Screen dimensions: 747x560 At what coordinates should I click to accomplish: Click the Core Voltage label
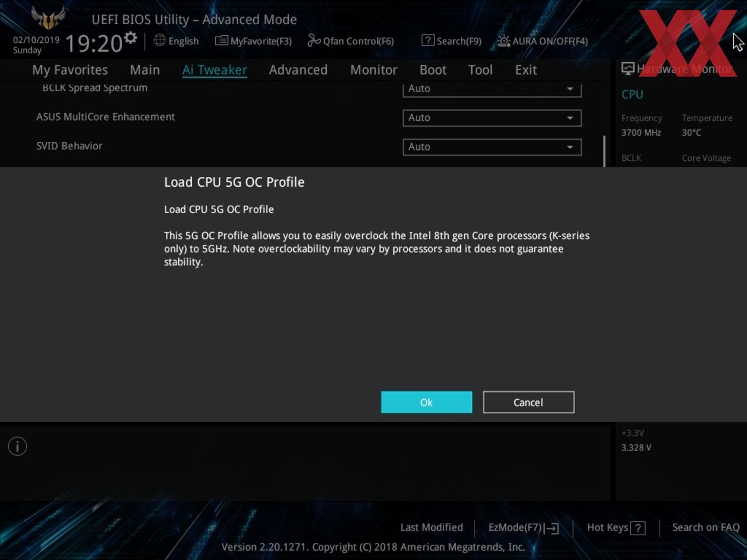pos(706,158)
